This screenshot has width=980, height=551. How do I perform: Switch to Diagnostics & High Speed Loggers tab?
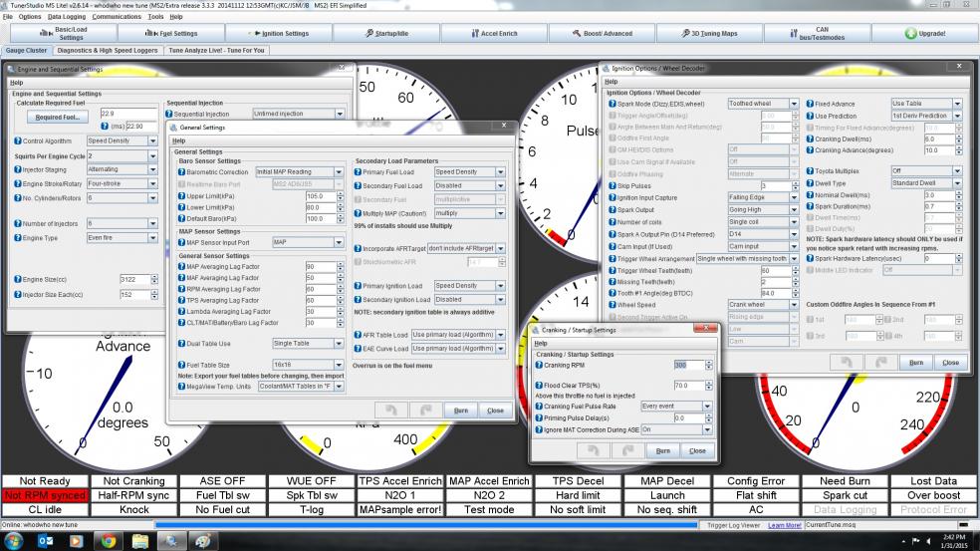(108, 50)
